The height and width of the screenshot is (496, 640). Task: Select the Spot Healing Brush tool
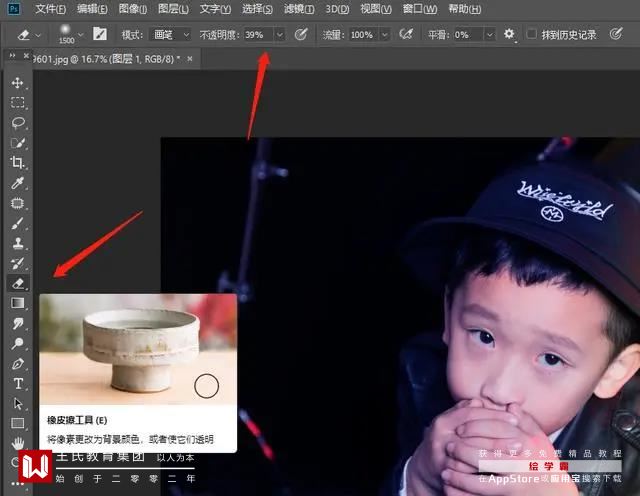17,203
